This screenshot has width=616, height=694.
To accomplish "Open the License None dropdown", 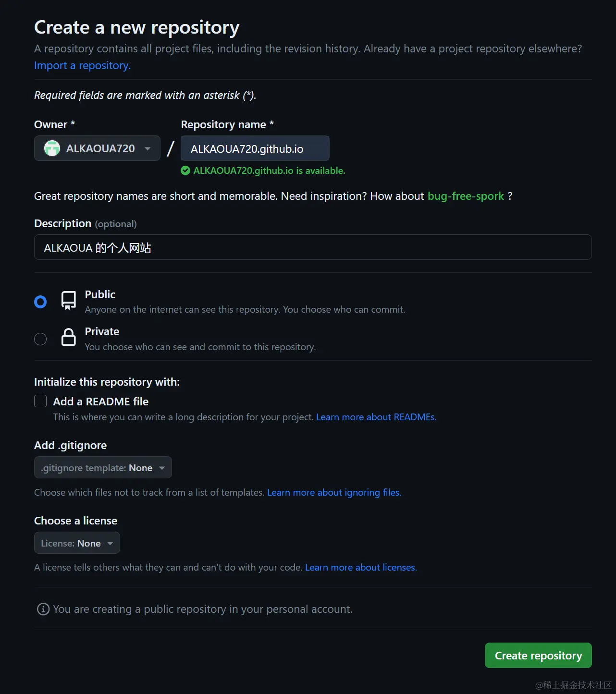I will (x=77, y=543).
